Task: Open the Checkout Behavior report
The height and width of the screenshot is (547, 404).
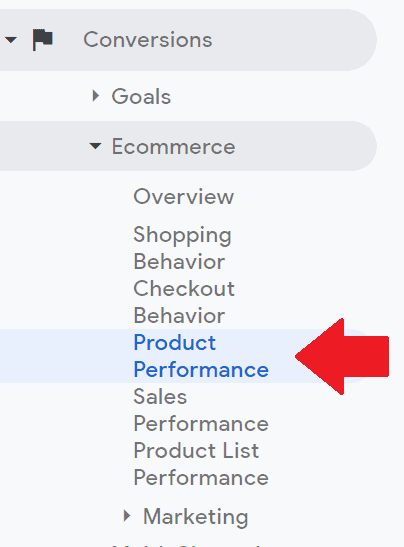Action: click(x=184, y=302)
